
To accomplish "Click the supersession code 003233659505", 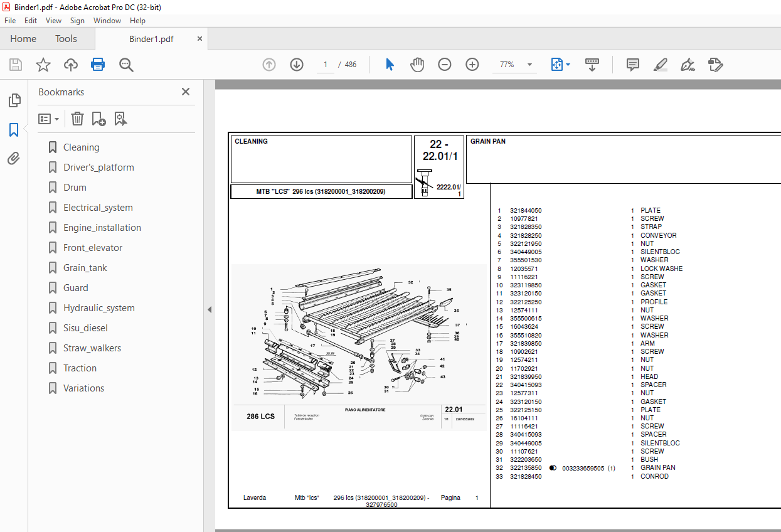I will 583,468.
